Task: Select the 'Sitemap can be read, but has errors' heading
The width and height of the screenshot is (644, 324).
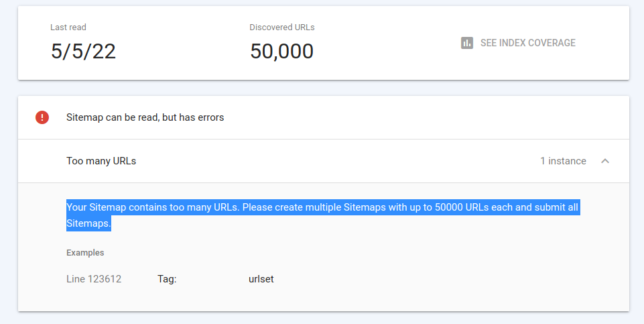Action: (145, 117)
